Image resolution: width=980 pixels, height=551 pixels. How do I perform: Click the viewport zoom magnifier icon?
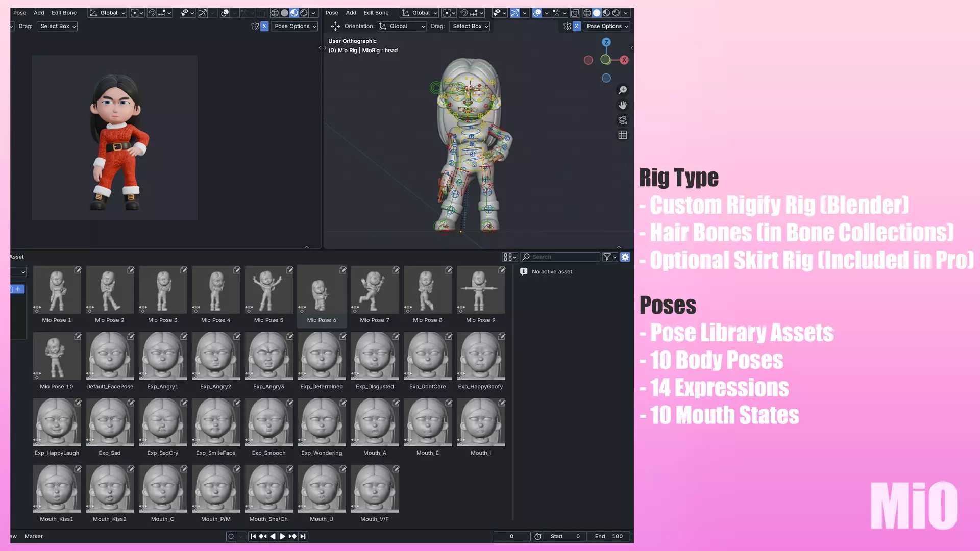(x=622, y=90)
